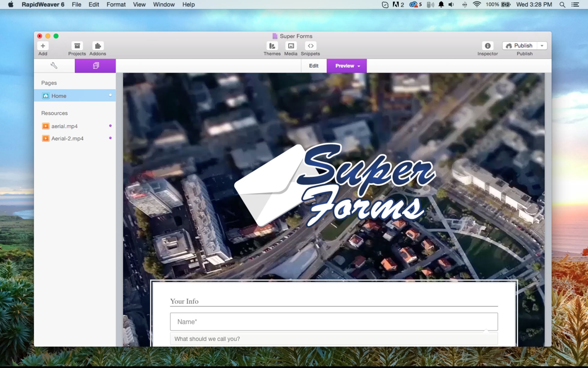The image size is (588, 368).
Task: Open the Addons puzzle icon
Action: click(x=98, y=46)
